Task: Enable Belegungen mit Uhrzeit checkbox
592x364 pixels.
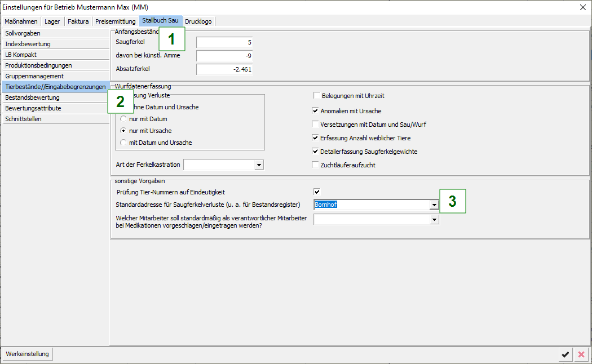Action: click(x=316, y=96)
